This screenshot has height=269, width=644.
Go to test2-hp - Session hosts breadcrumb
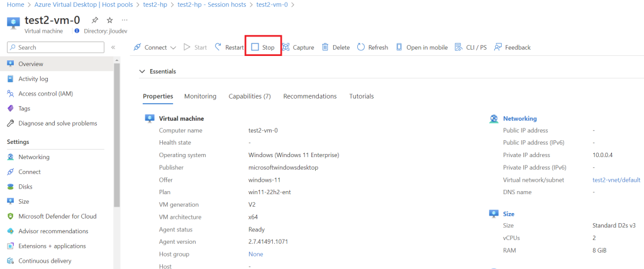(211, 4)
